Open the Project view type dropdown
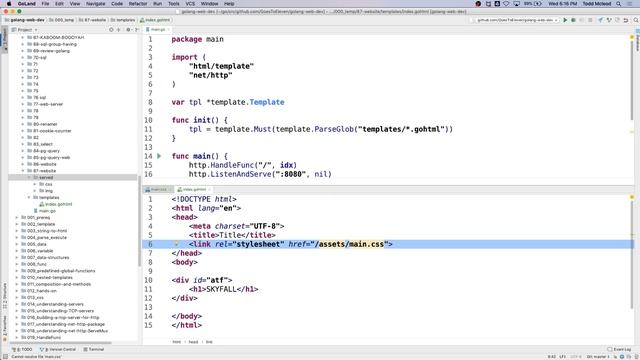640x360 pixels. [24, 30]
